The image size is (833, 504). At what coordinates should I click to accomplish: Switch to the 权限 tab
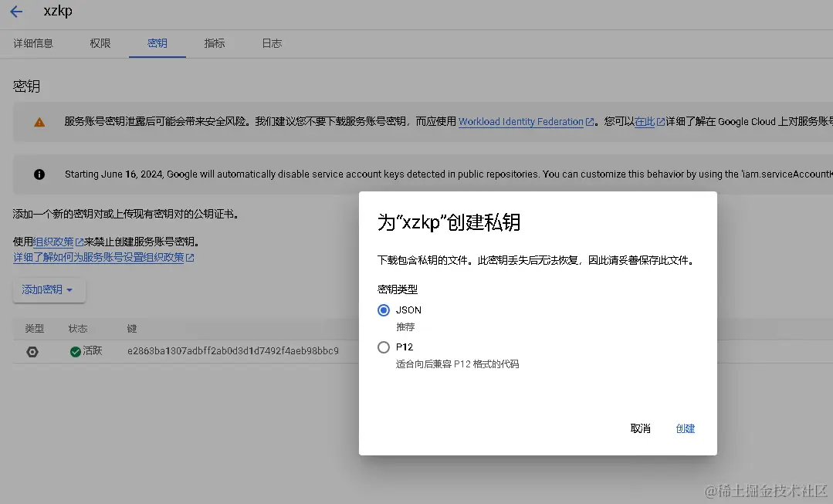click(x=100, y=43)
